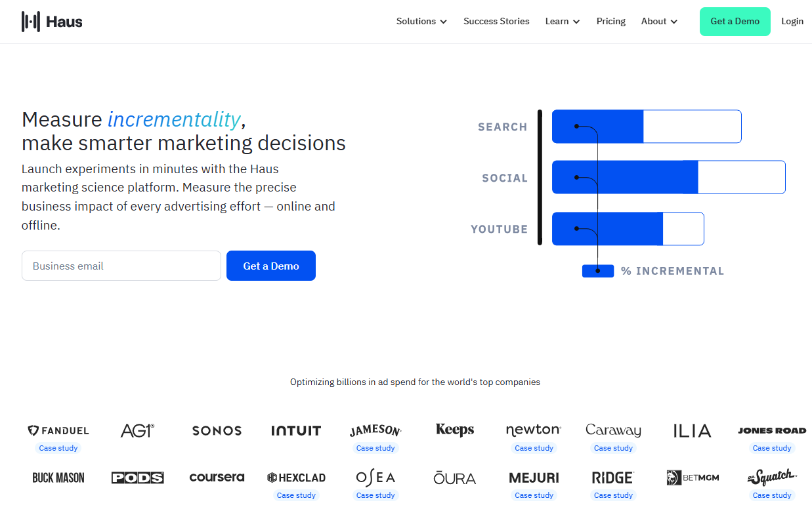Open Dr. Squatch case study
This screenshot has height=511, width=812.
point(772,495)
